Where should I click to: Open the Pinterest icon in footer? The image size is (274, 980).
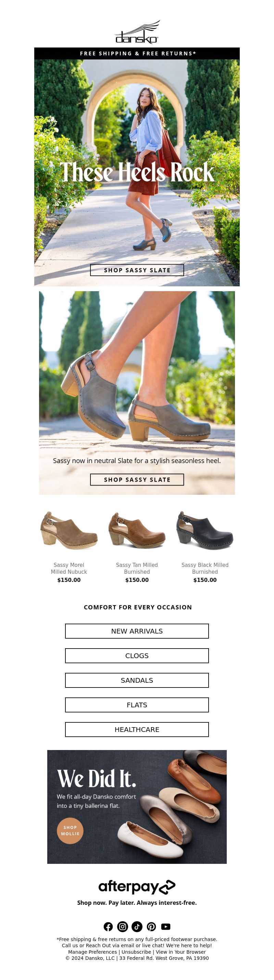click(x=151, y=926)
